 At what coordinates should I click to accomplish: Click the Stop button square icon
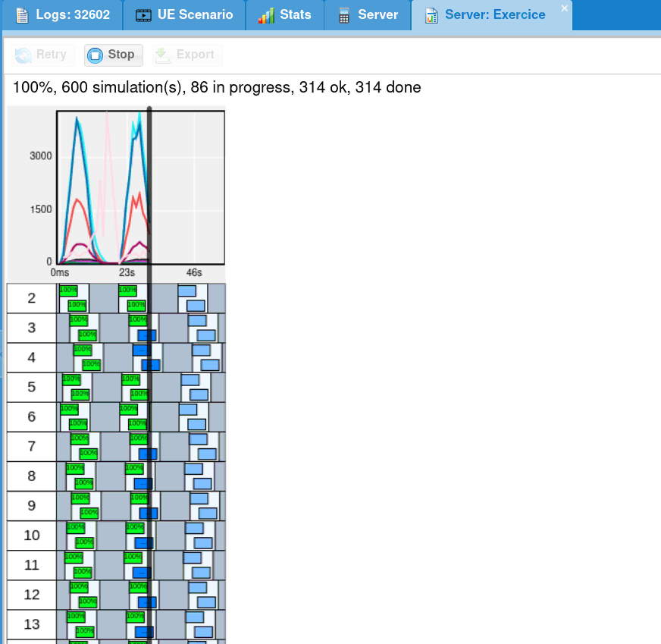(96, 55)
